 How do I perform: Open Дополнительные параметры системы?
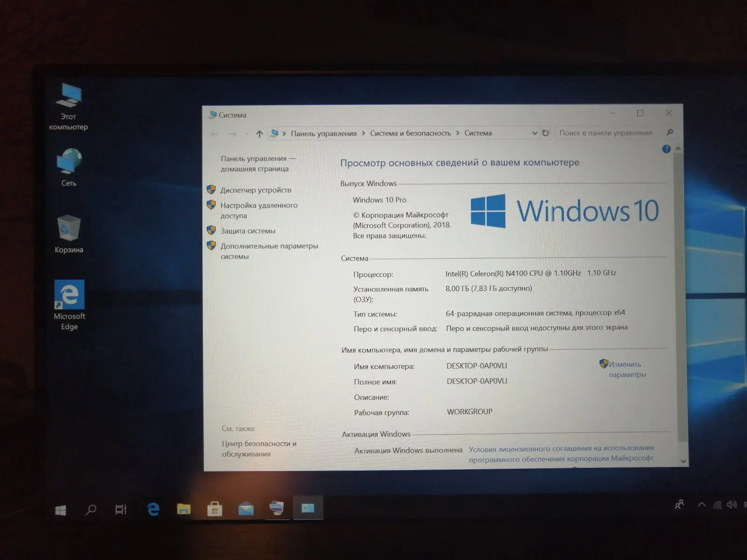click(x=269, y=251)
